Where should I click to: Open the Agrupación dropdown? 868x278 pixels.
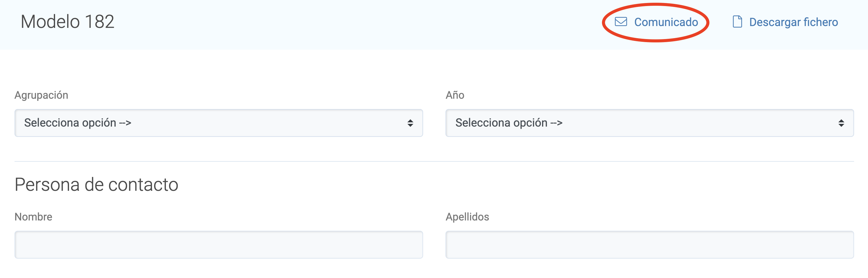tap(218, 123)
